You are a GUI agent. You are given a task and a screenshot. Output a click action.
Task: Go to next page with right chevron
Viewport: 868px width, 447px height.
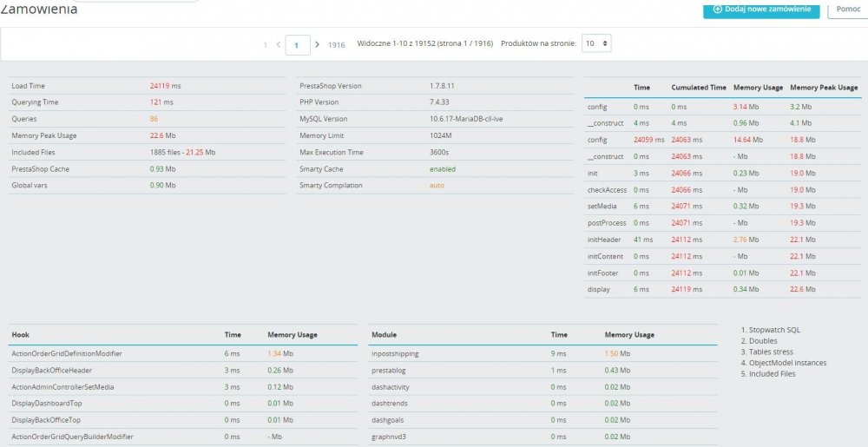pyautogui.click(x=318, y=44)
